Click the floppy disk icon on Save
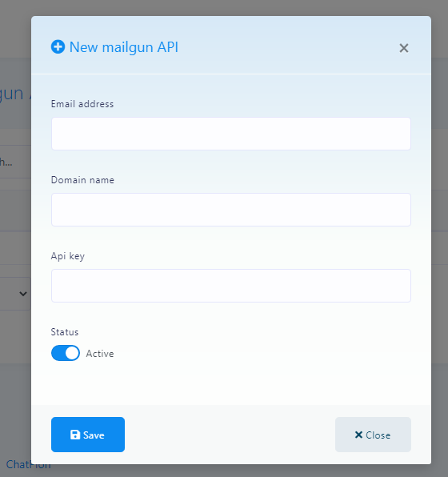The height and width of the screenshot is (477, 448). point(75,435)
